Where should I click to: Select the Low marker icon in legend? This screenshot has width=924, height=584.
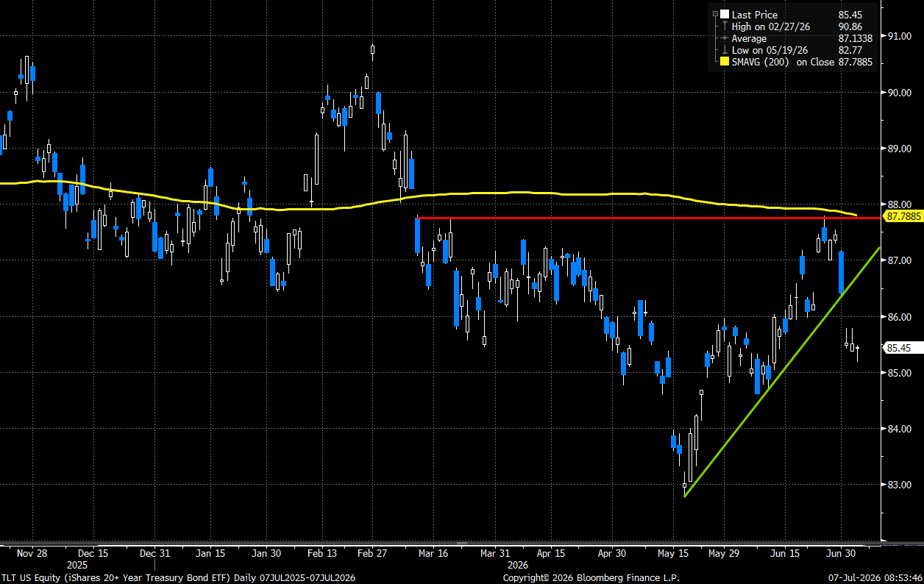725,50
